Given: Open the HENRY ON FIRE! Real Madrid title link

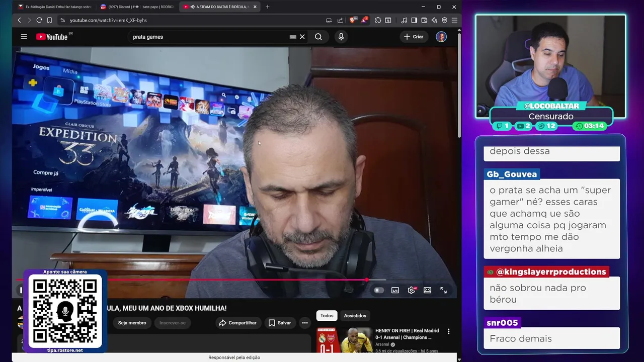Looking at the screenshot, I should coord(407,334).
